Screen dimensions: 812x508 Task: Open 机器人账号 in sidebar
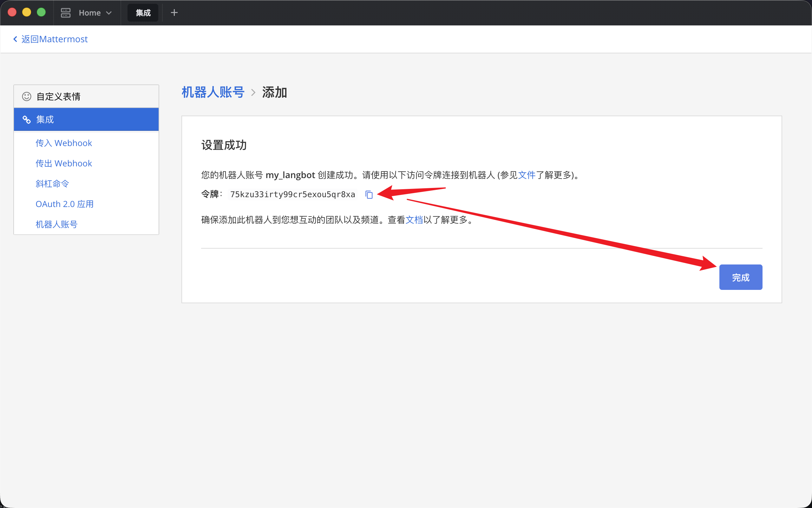[56, 224]
